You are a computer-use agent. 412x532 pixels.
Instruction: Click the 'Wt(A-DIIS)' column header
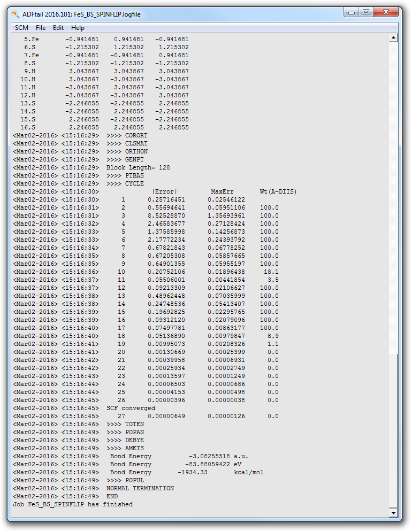(x=278, y=192)
